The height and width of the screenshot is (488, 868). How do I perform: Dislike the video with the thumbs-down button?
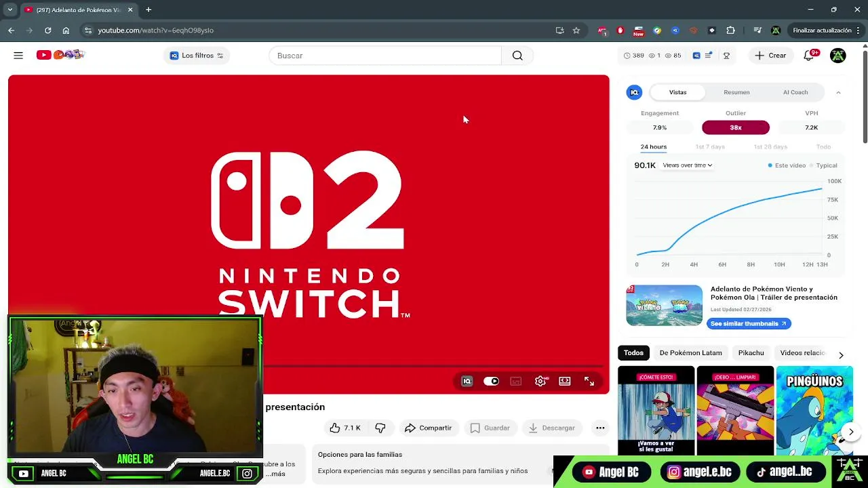(x=380, y=428)
